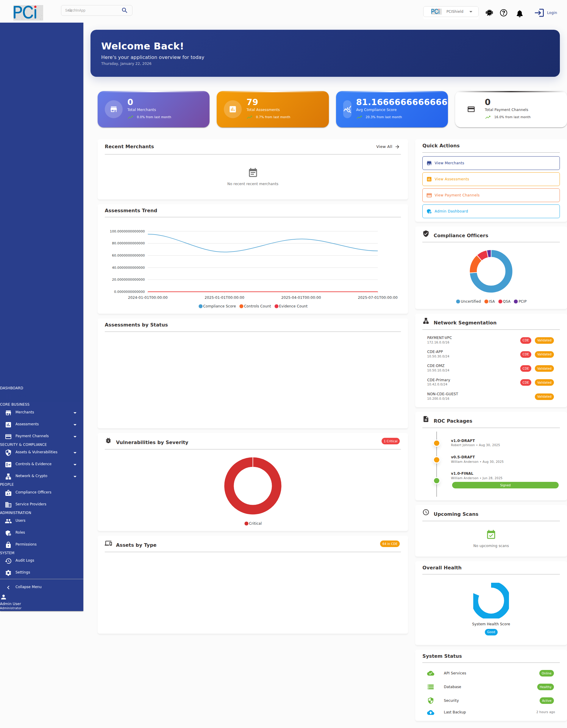The width and height of the screenshot is (567, 728).
Task: Toggle Uncertified legend in officers chart
Action: tap(468, 301)
